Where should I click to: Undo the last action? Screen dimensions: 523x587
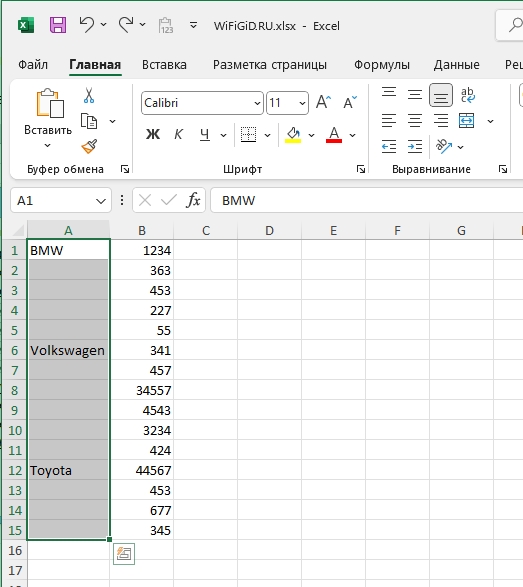87,25
